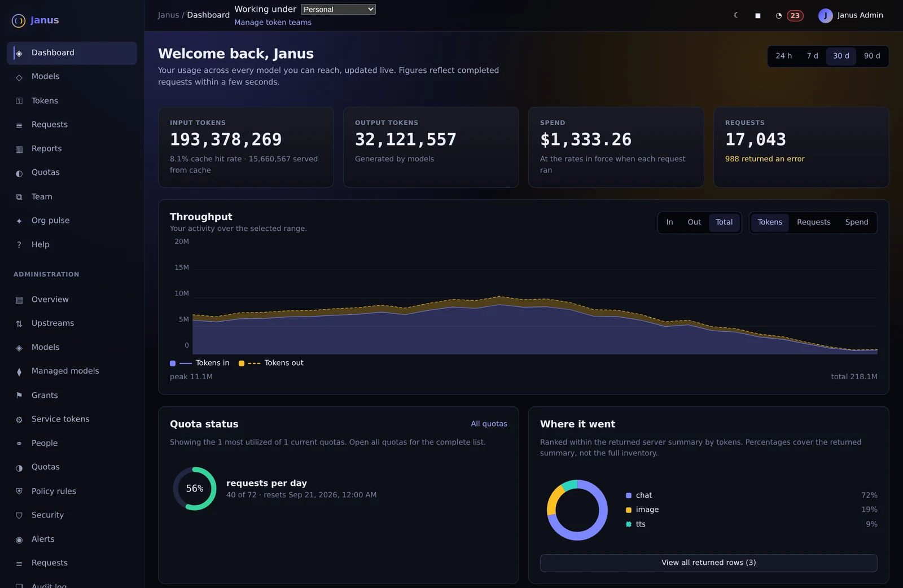This screenshot has height=588, width=903.
Task: Open Requests icon below Tokens in main navigation
Action: [19, 125]
